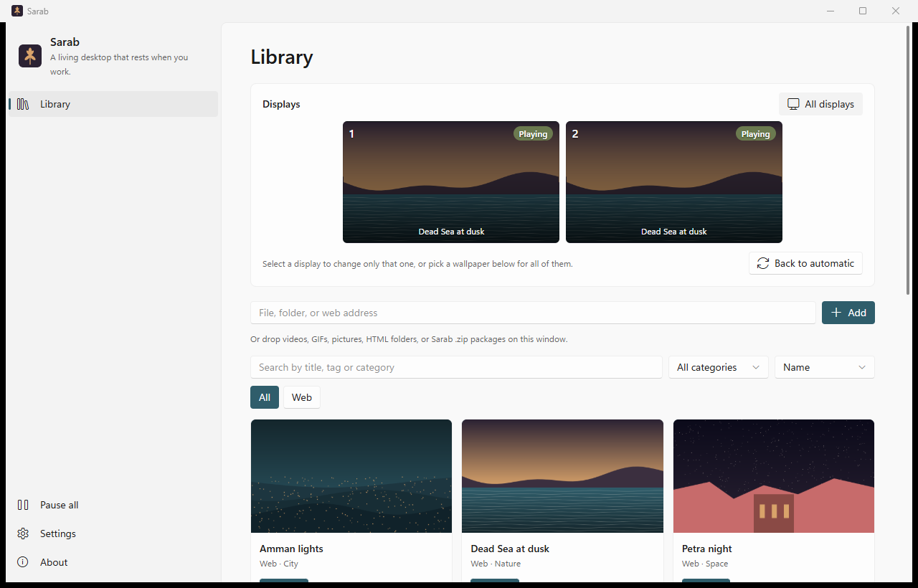Viewport: 918px width, 588px height.
Task: Click the Amman lights title text
Action: click(291, 549)
